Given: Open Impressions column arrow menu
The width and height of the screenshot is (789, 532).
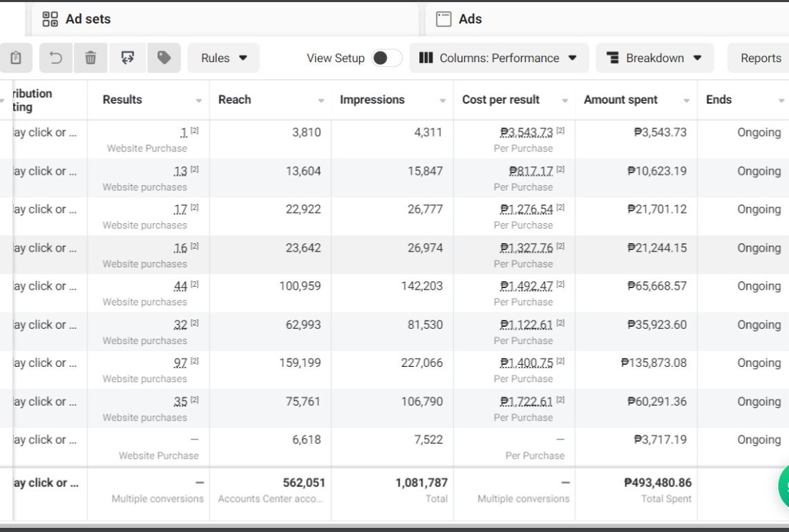Looking at the screenshot, I should pos(443,101).
